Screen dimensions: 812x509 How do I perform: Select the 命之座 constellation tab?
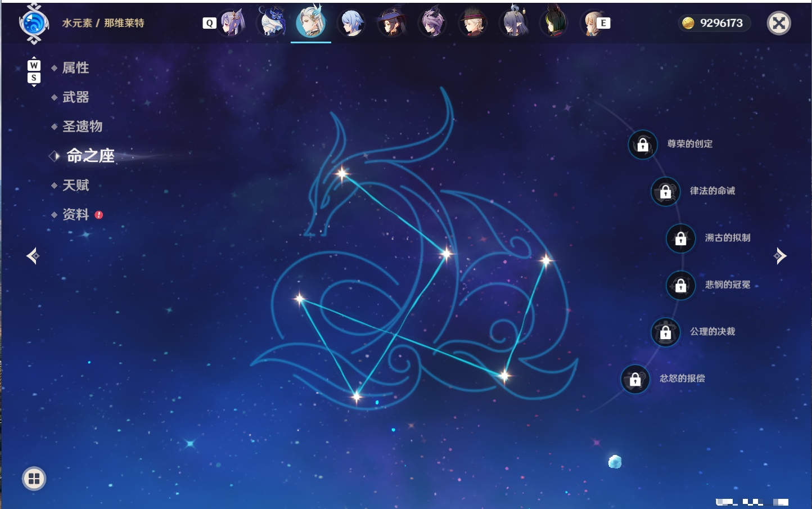click(91, 156)
